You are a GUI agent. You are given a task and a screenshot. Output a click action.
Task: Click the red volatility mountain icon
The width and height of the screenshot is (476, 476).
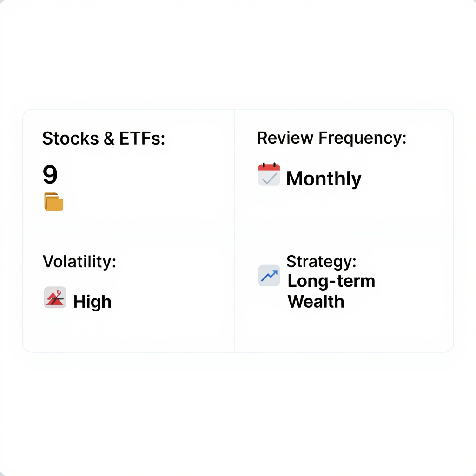tap(55, 297)
